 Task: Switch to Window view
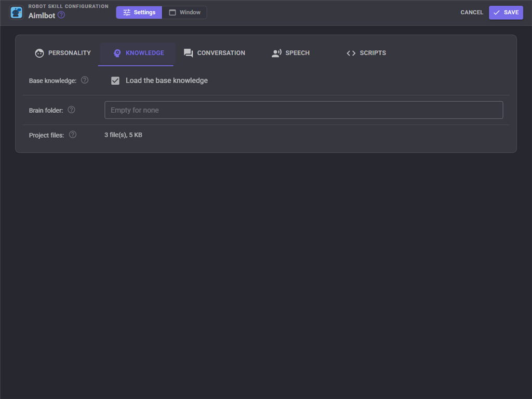[184, 12]
